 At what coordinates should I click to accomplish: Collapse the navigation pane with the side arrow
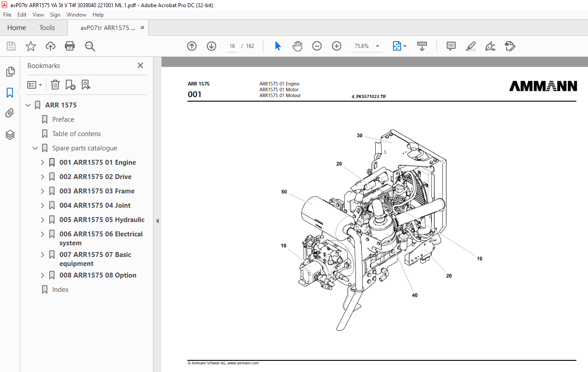pyautogui.click(x=157, y=221)
